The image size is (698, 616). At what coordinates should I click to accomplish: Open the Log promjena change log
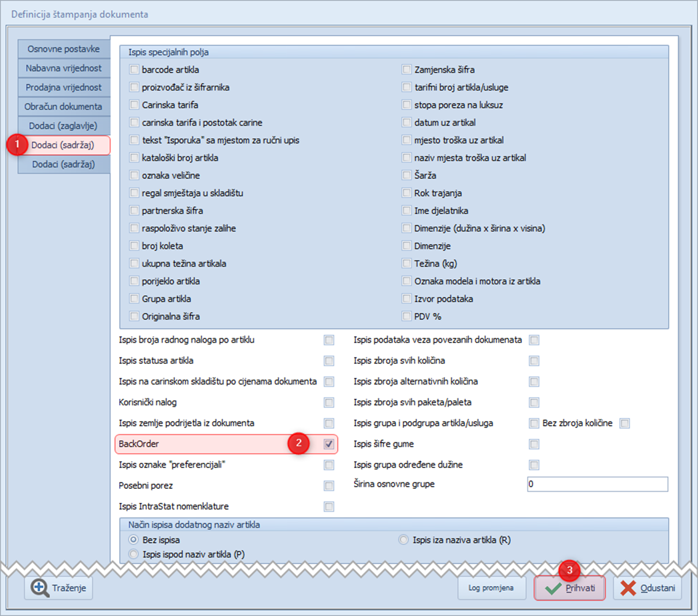tap(491, 588)
